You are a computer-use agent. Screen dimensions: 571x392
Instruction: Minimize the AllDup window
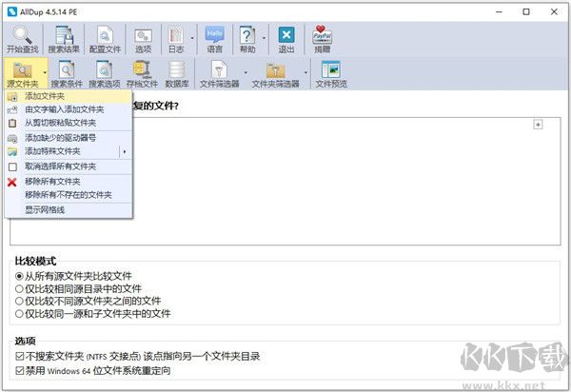[499, 12]
